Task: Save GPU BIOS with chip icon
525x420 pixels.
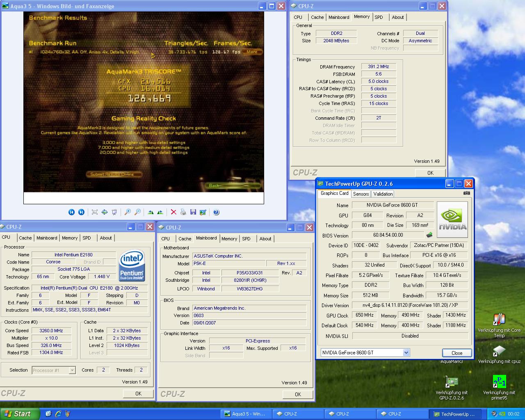Action: 429,235
